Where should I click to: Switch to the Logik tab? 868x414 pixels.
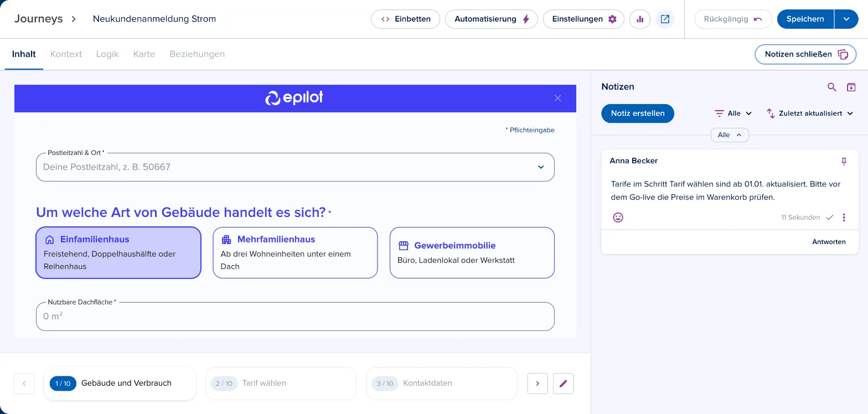(107, 54)
